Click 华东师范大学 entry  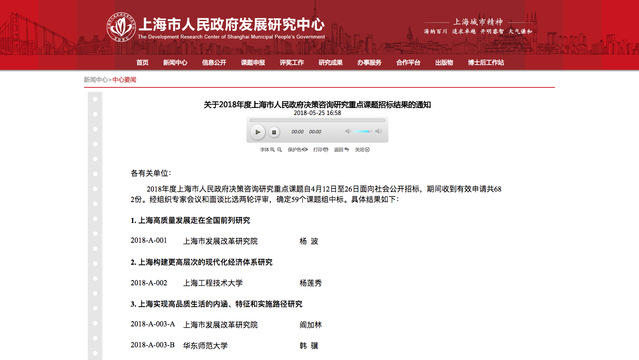click(205, 346)
